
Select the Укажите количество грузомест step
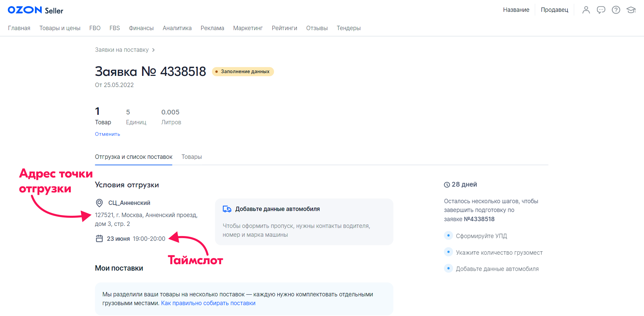coord(499,253)
